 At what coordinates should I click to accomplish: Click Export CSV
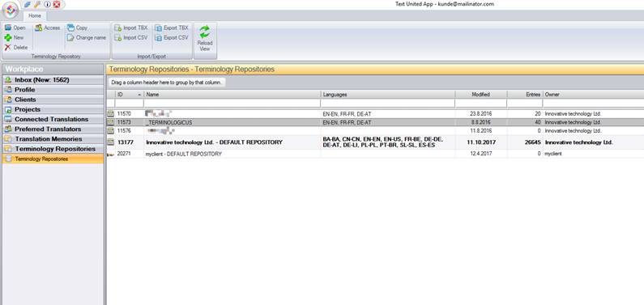point(172,37)
